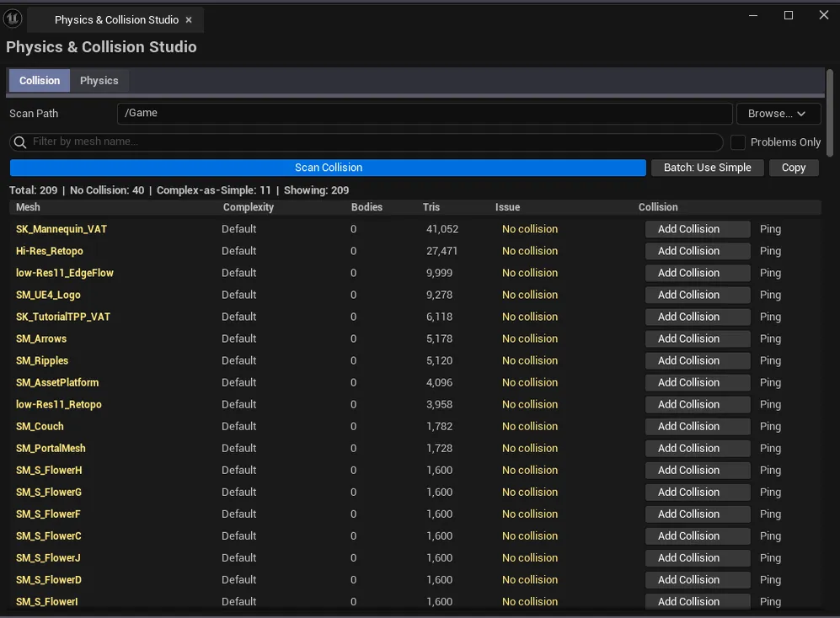Add Collision for SK_Mannequin_VAT
The height and width of the screenshot is (618, 840).
698,229
